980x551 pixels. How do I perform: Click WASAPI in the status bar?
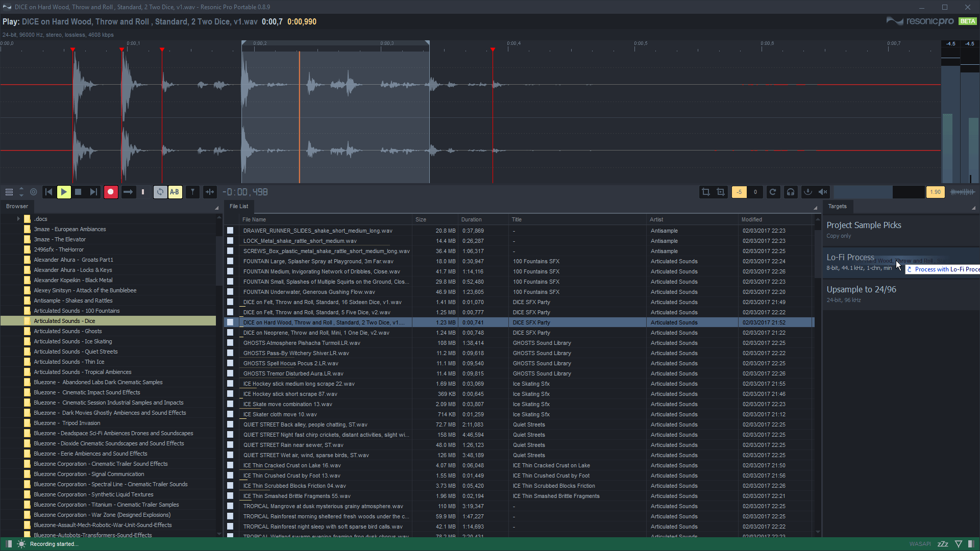click(920, 544)
